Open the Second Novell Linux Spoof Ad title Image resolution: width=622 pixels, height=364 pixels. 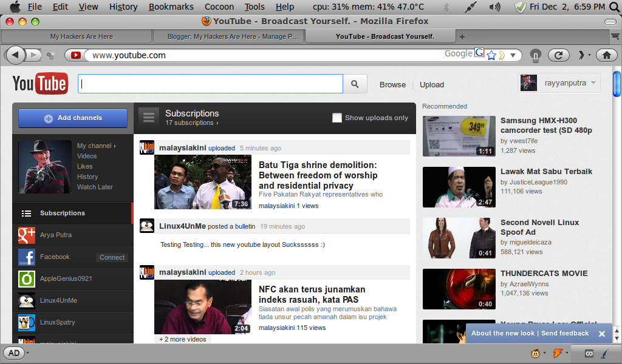(539, 227)
